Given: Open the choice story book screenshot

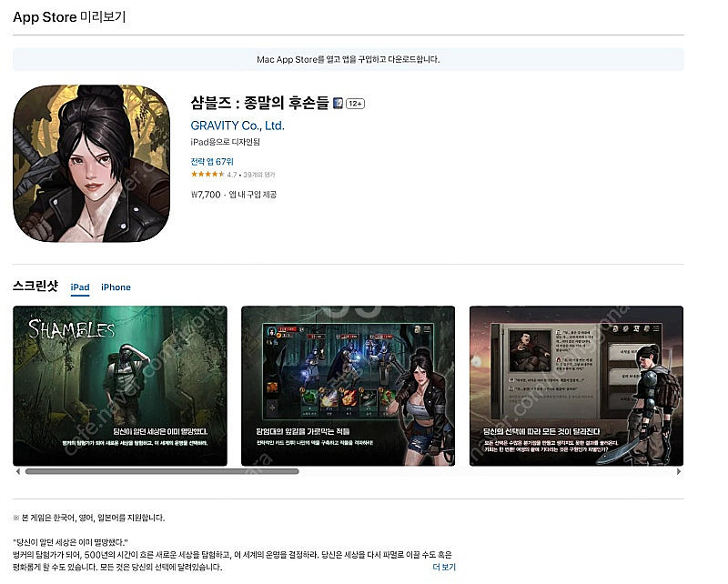Looking at the screenshot, I should coord(576,386).
